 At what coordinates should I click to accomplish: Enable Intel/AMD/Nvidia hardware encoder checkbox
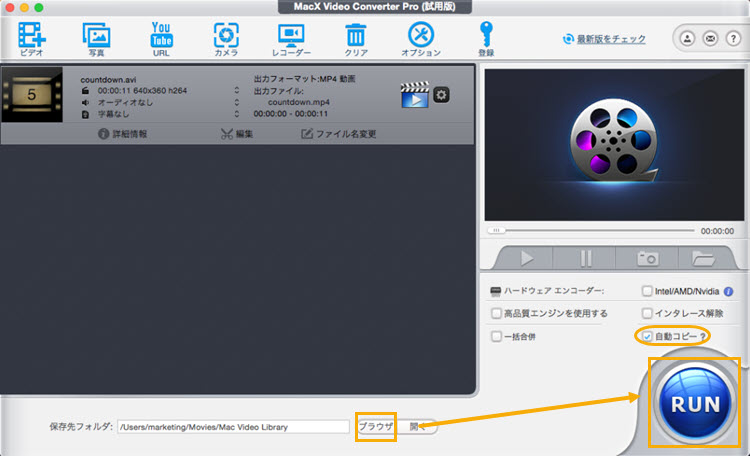[647, 291]
